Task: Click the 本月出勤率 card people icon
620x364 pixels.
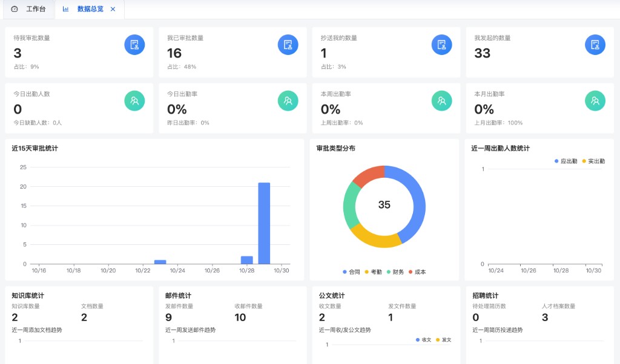Action: pyautogui.click(x=595, y=100)
